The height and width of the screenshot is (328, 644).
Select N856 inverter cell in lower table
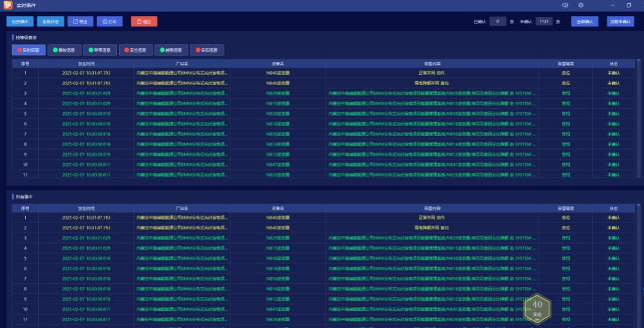(278, 279)
